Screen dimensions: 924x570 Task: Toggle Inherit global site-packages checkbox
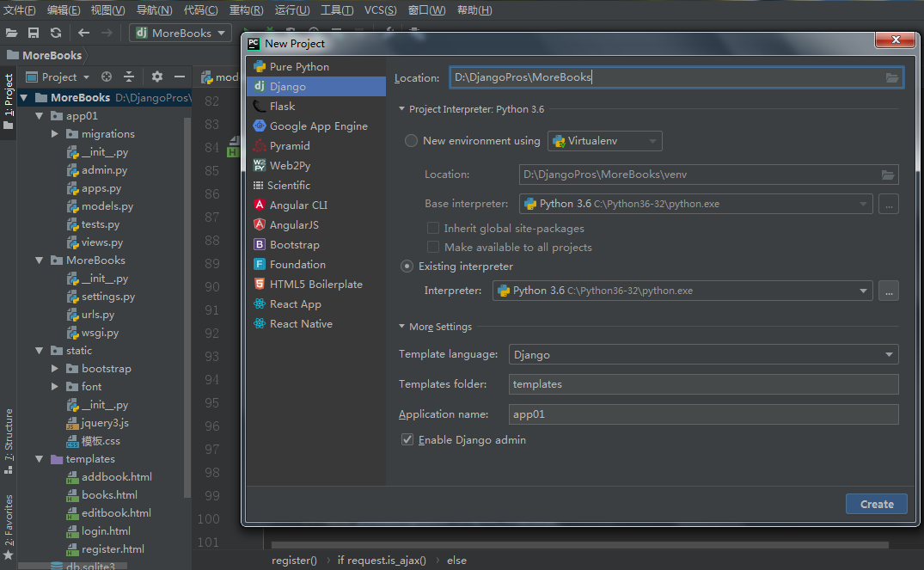click(433, 228)
